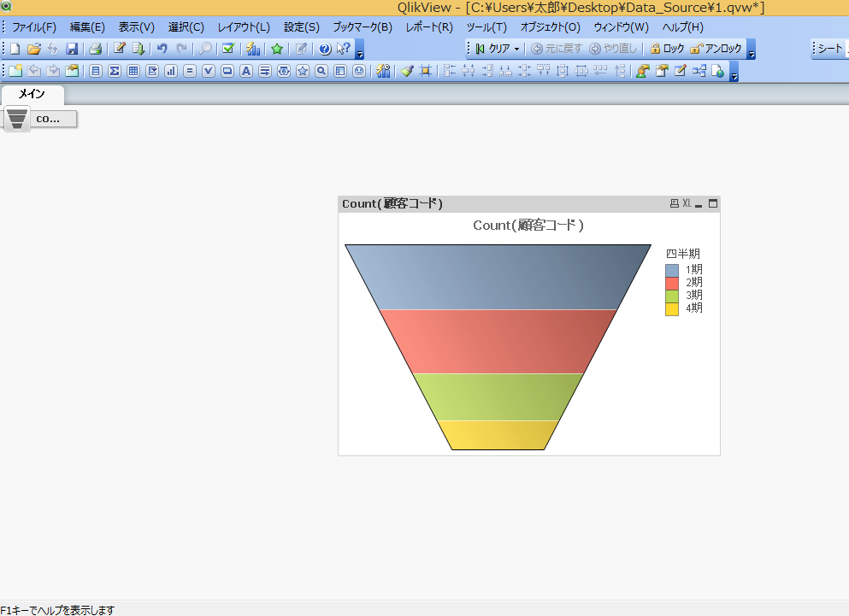Open the ヘルプ(H) menu
The height and width of the screenshot is (616, 849).
(x=683, y=27)
